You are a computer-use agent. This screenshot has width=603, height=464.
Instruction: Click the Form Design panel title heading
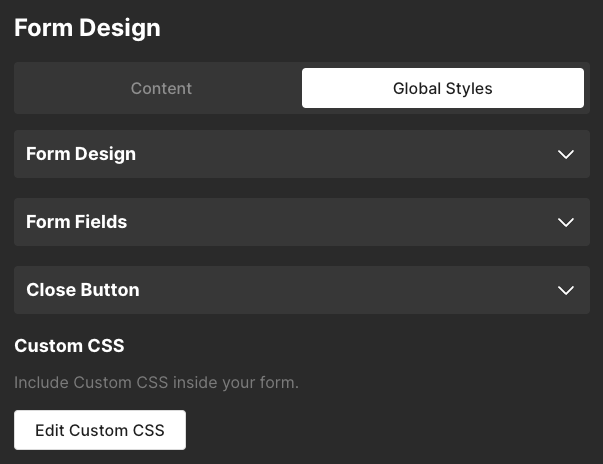(x=87, y=28)
